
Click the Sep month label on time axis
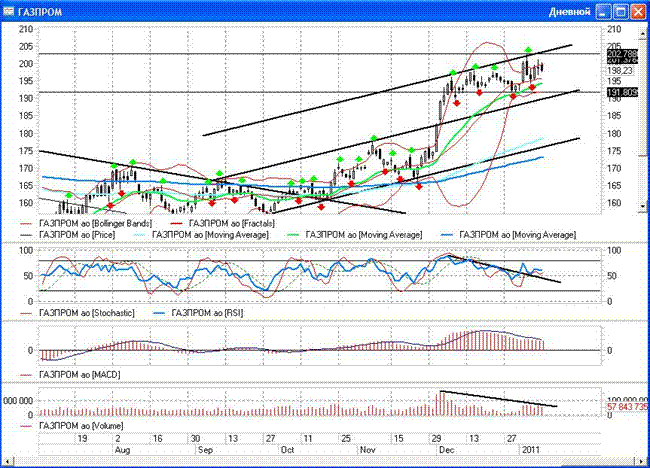pyautogui.click(x=205, y=450)
